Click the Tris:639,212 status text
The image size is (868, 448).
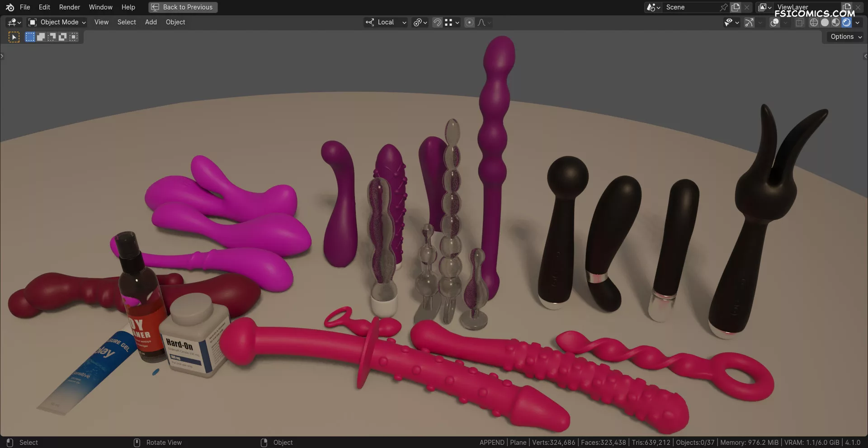[x=651, y=443]
